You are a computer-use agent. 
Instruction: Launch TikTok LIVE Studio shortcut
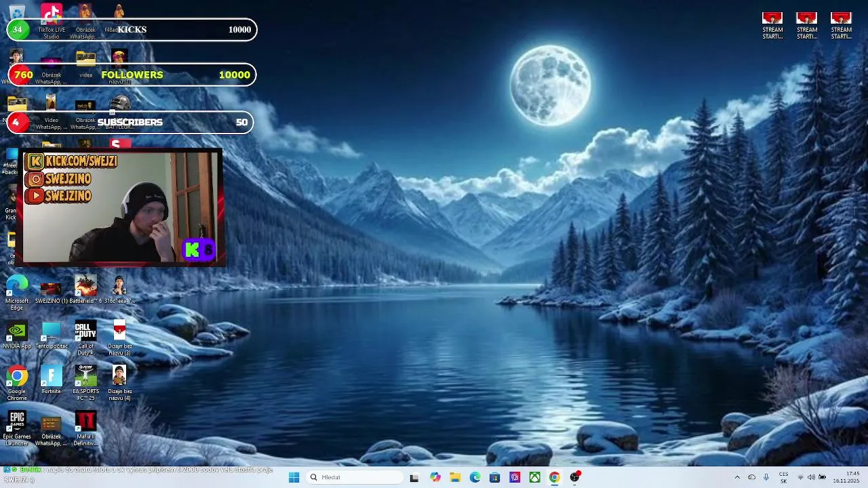pyautogui.click(x=52, y=20)
